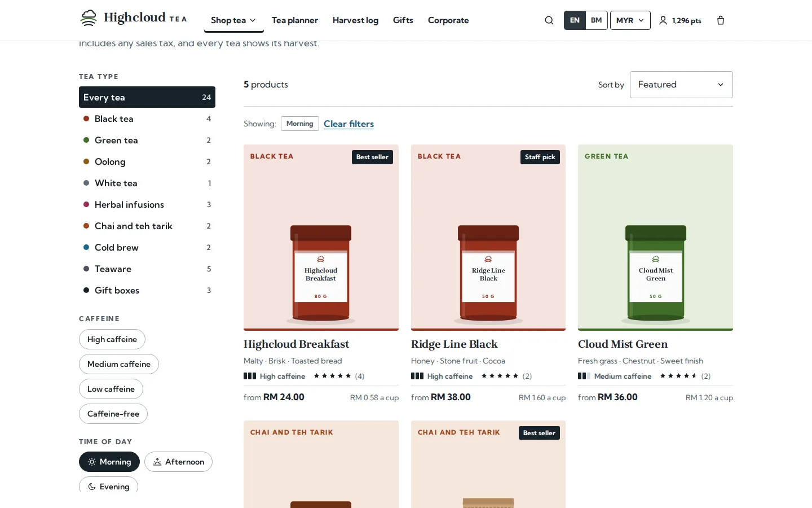
Task: Open Highcloud Breakfast product title
Action: coord(296,344)
